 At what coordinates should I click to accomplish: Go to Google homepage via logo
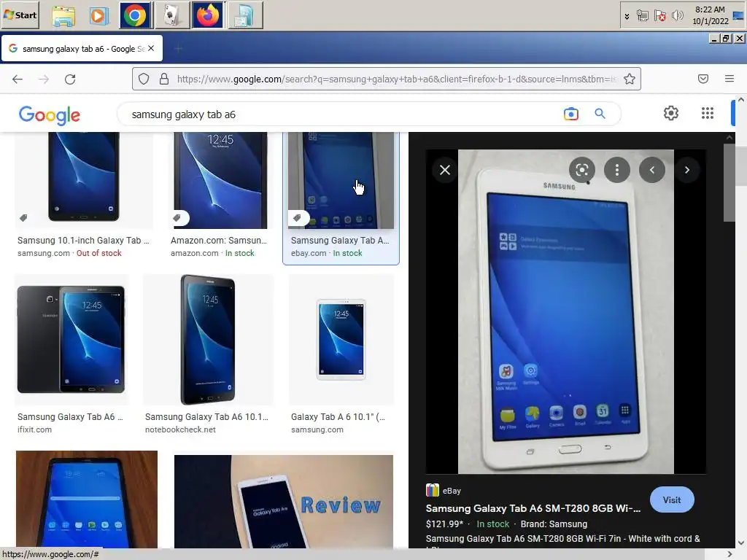(50, 114)
